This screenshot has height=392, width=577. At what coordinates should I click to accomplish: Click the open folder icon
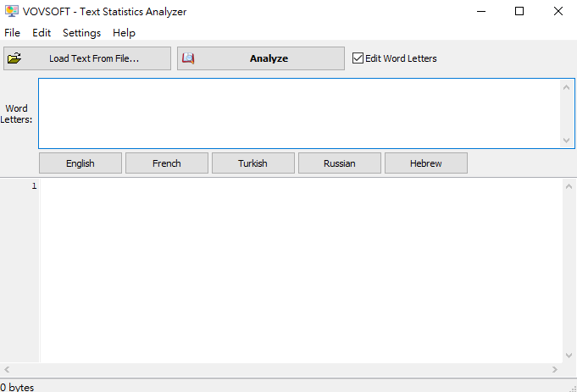tap(14, 58)
